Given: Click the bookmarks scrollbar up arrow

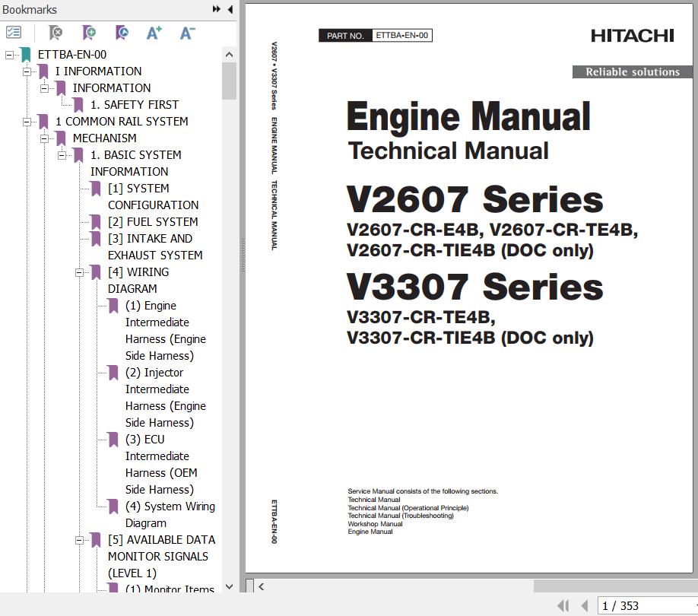Looking at the screenshot, I should [230, 55].
